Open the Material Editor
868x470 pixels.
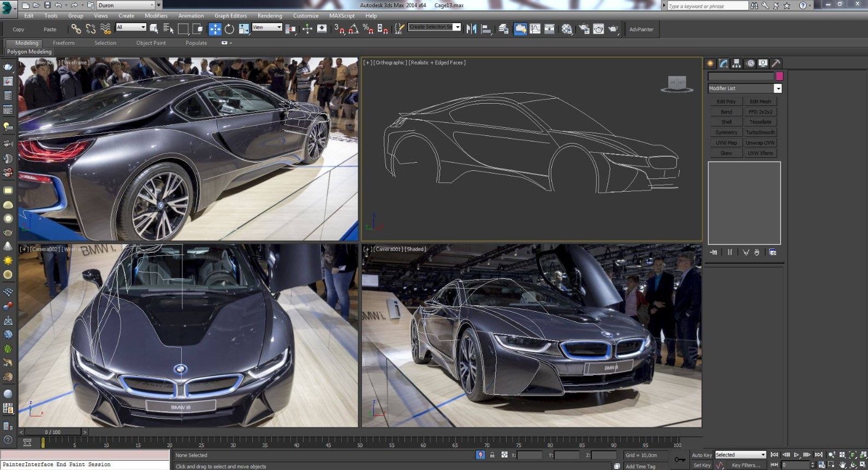[x=567, y=29]
